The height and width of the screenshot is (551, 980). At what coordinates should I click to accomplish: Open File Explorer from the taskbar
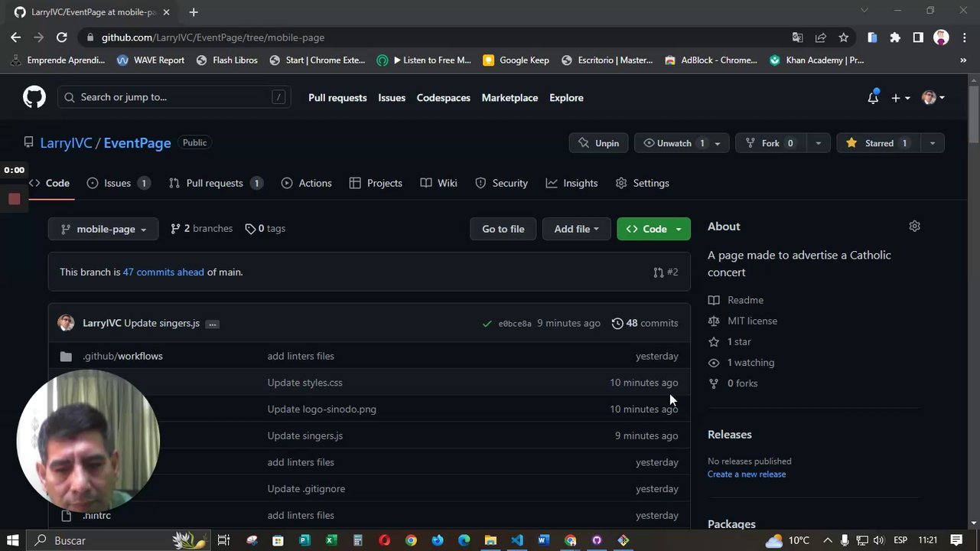(490, 540)
